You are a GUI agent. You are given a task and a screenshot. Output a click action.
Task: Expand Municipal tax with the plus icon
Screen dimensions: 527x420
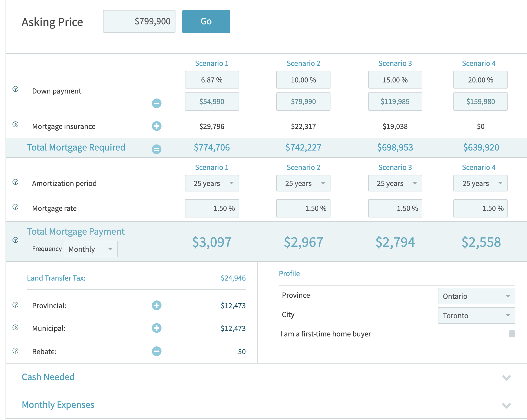click(x=157, y=328)
